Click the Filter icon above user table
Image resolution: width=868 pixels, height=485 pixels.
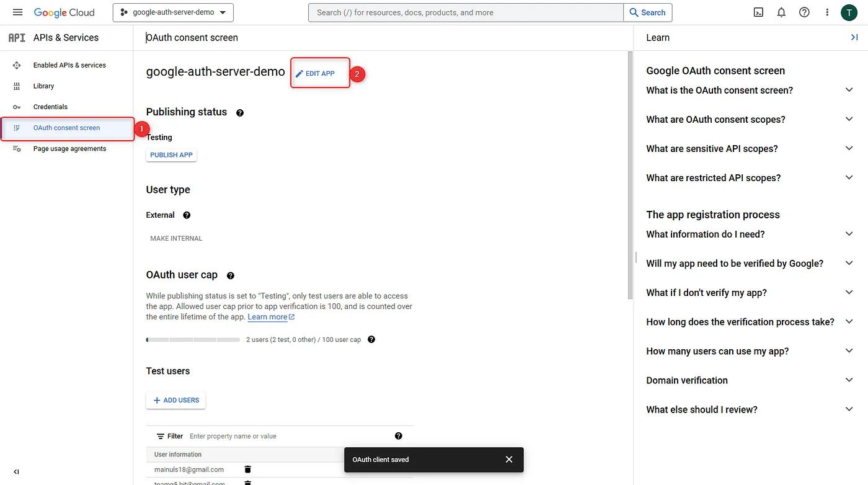[x=161, y=436]
